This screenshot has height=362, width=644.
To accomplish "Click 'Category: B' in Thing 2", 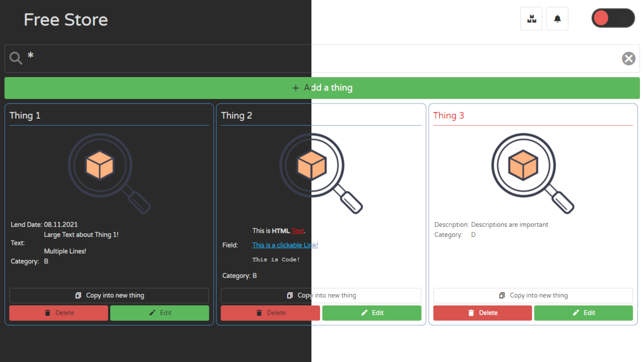I will coord(239,276).
